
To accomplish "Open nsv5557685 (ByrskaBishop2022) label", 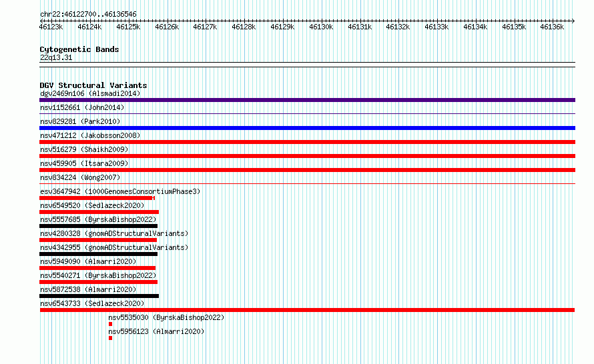I will [x=98, y=219].
